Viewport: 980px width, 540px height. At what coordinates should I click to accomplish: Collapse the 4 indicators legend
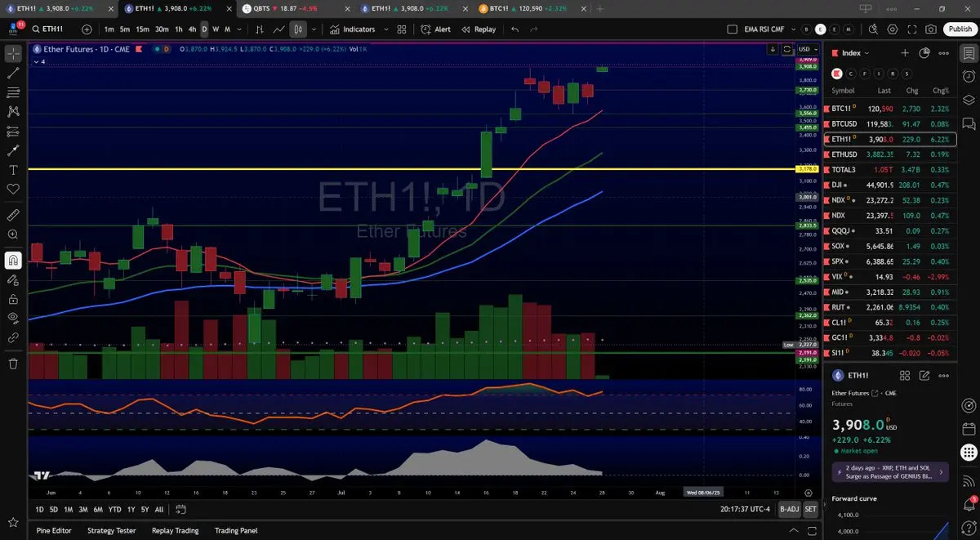39,61
